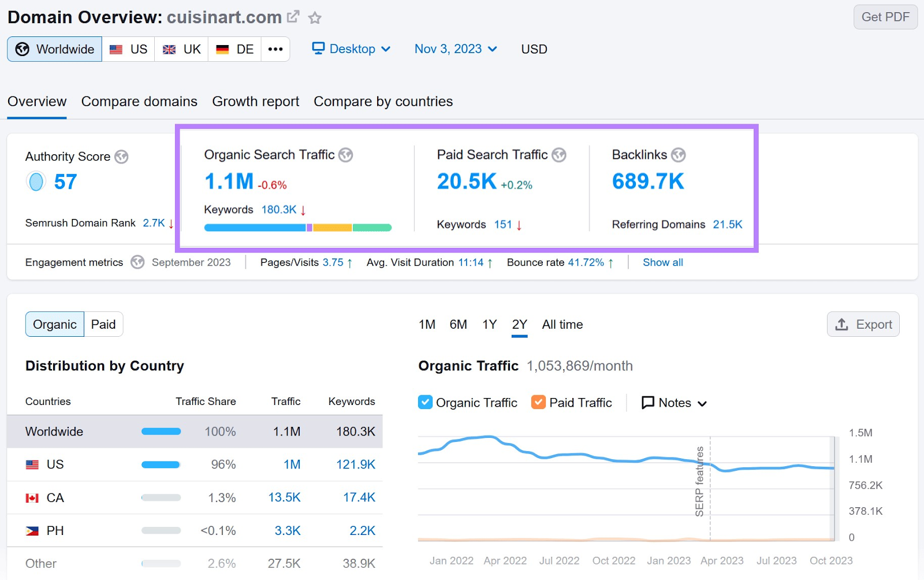Click globe icon beside Authority Score

tap(121, 157)
